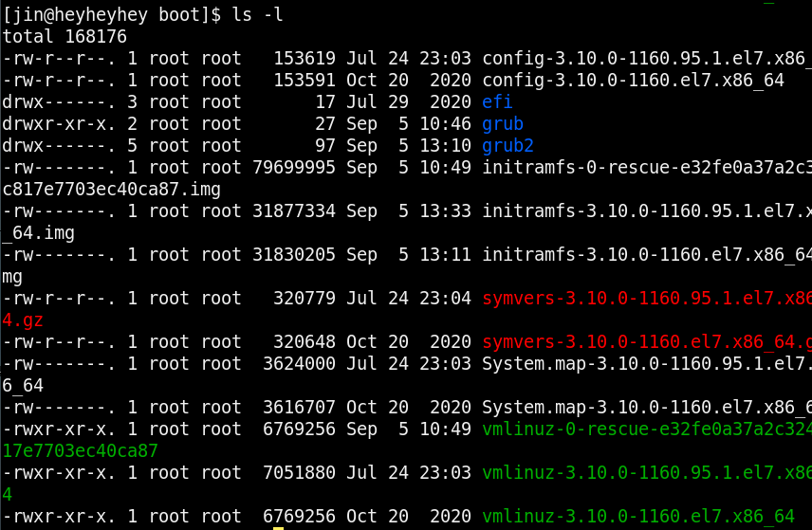Click file size 31830205

point(294,254)
